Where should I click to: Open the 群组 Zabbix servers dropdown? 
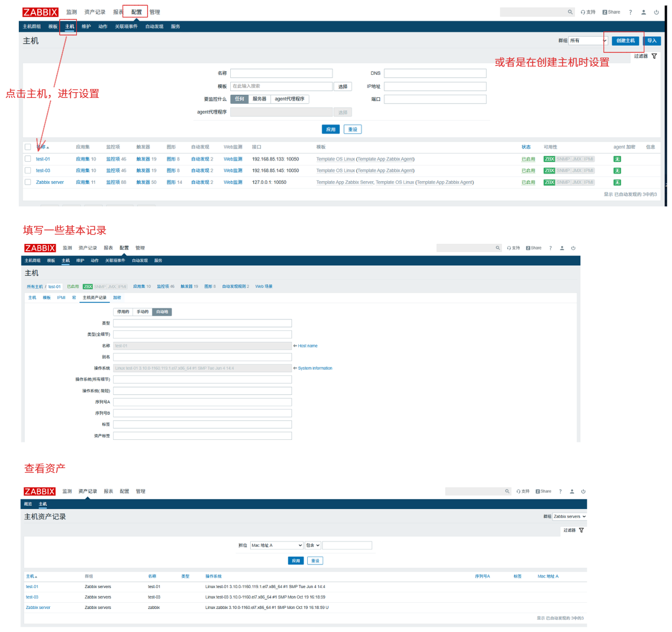coord(569,516)
